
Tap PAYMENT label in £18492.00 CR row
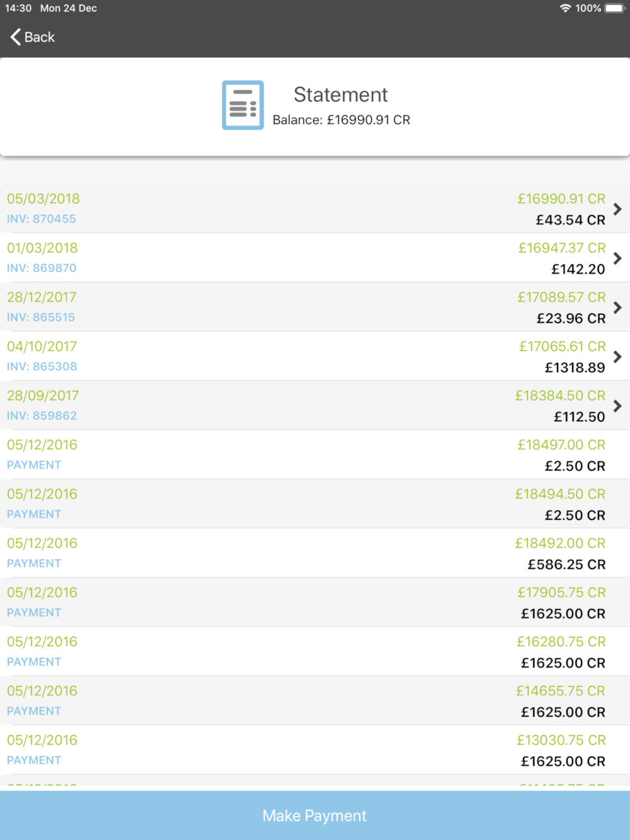(x=34, y=563)
